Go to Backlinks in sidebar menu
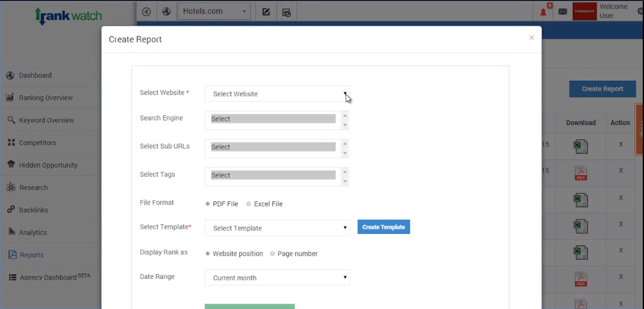644x309 pixels. [x=33, y=210]
